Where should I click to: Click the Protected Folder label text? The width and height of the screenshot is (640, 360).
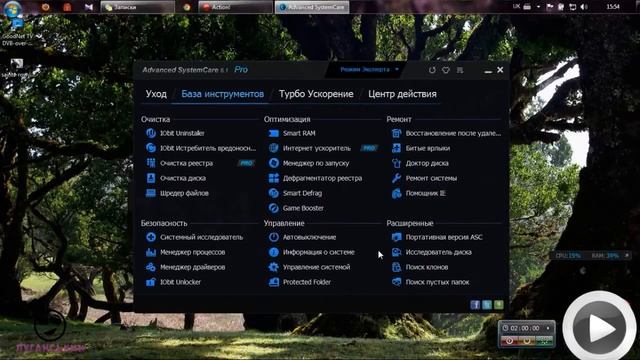307,282
